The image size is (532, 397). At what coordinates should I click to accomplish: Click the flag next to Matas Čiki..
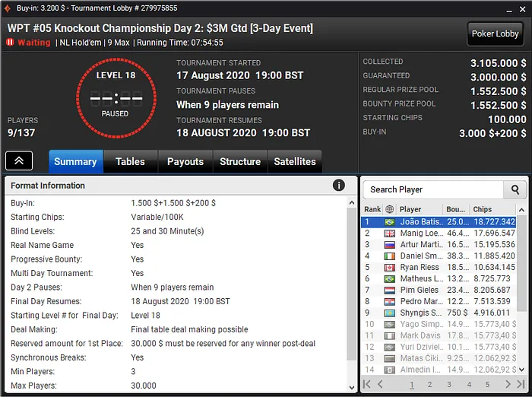pyautogui.click(x=389, y=359)
